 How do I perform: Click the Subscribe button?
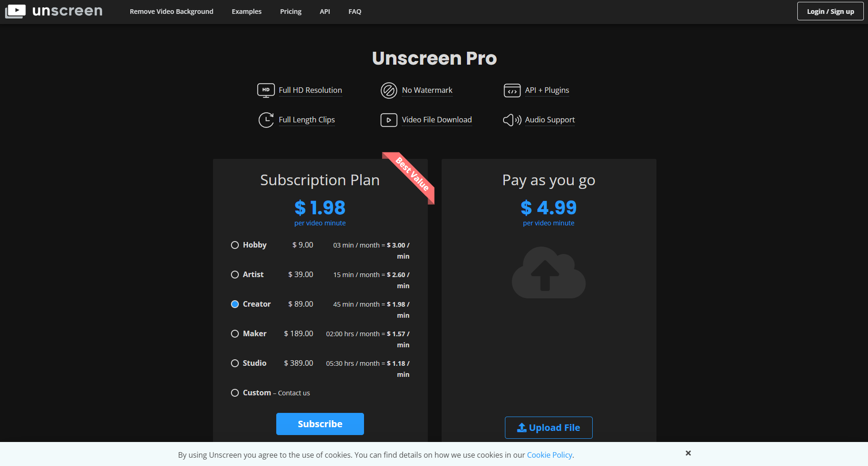point(320,424)
